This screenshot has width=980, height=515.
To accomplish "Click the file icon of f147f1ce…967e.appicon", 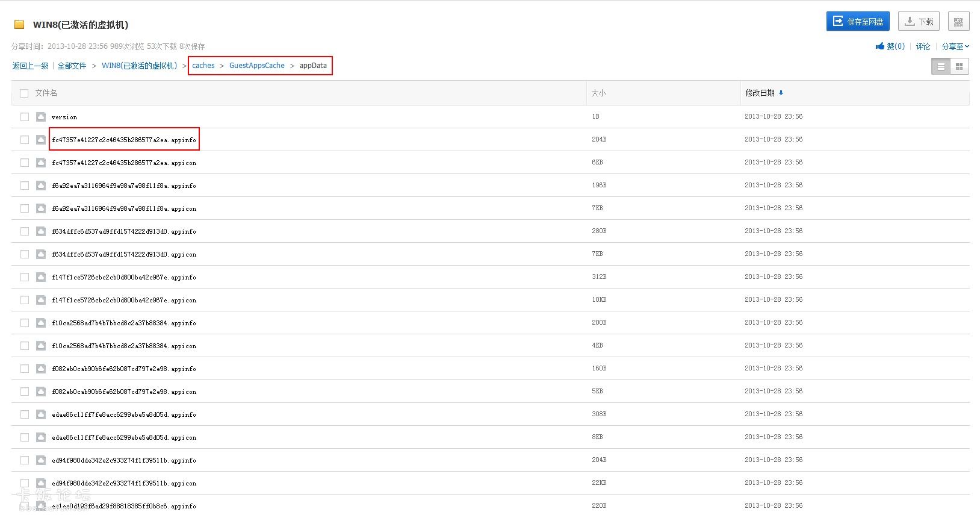I will 41,300.
